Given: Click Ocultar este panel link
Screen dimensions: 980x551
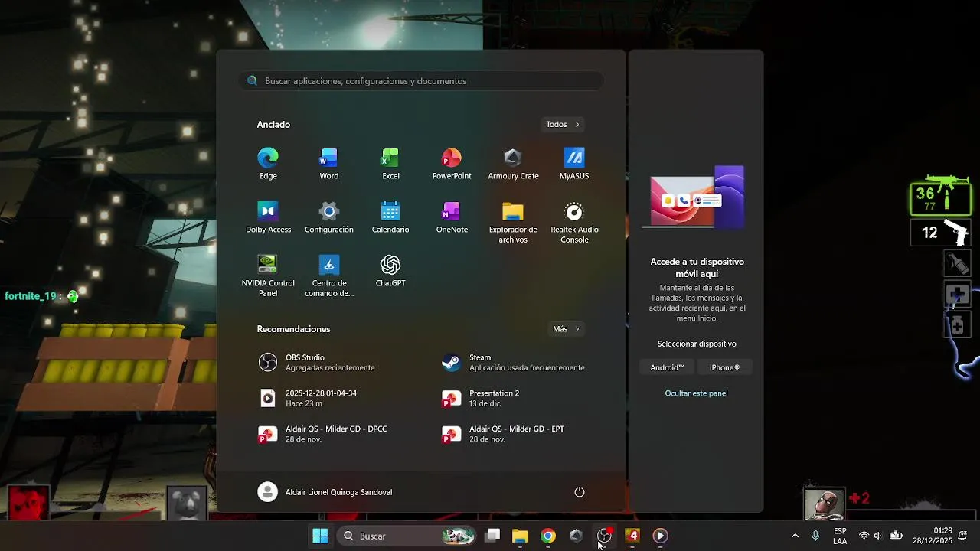Looking at the screenshot, I should (x=696, y=393).
